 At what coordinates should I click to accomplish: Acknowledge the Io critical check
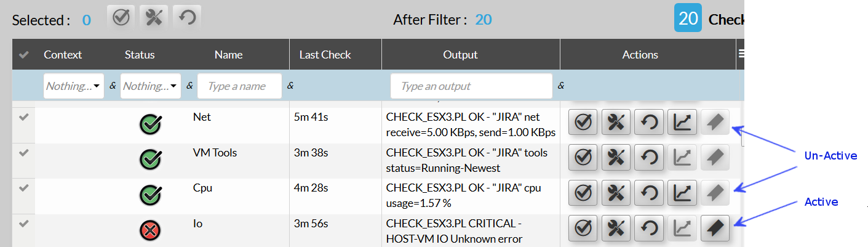(583, 229)
